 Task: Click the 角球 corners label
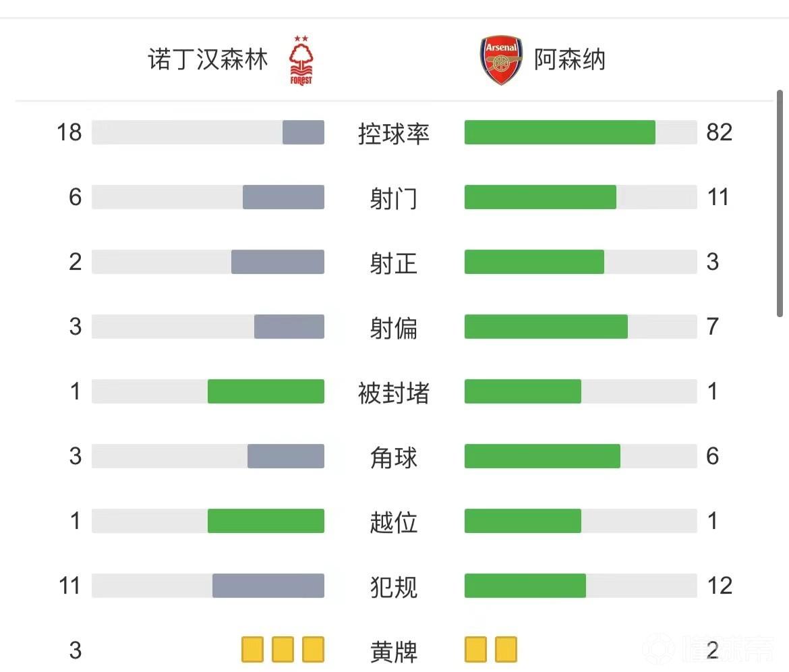click(x=394, y=457)
